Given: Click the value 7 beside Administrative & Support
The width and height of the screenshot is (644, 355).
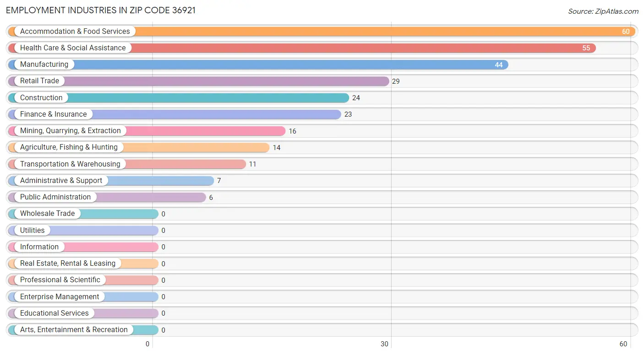Looking at the screenshot, I should (x=219, y=181).
